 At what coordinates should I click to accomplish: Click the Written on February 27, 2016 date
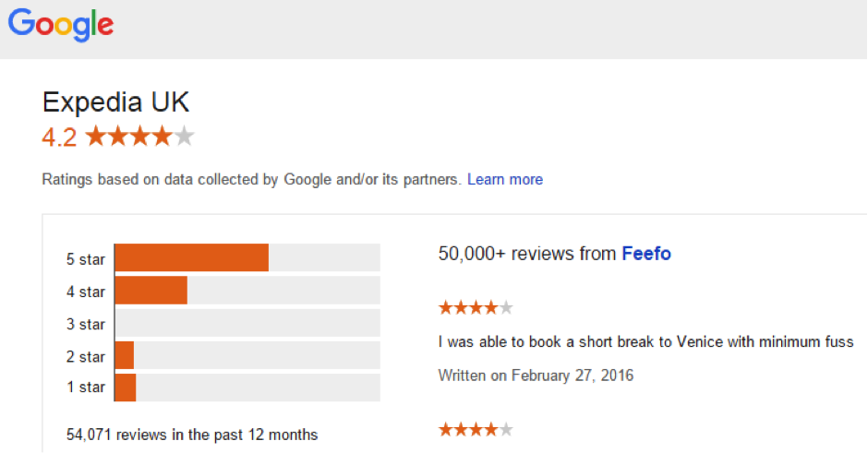pyautogui.click(x=536, y=376)
